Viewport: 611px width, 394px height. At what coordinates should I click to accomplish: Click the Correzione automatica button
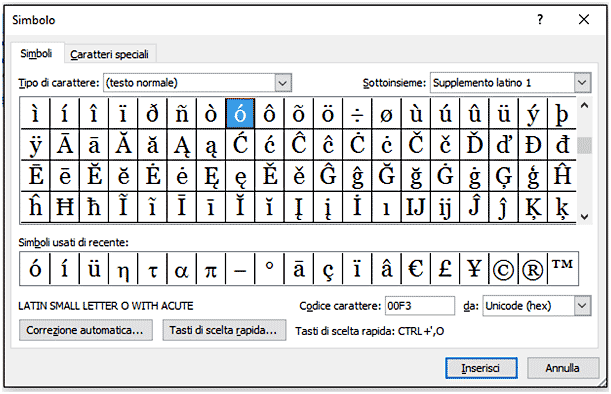(x=86, y=330)
